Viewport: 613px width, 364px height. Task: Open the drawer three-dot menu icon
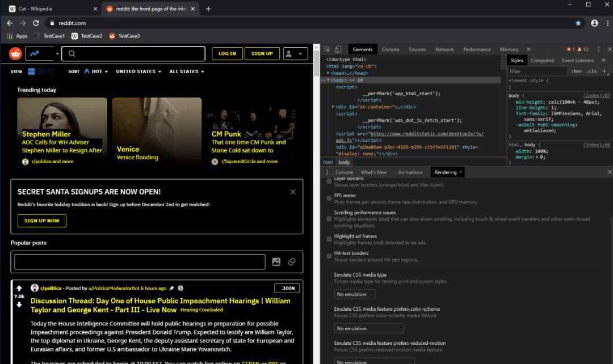pos(327,172)
